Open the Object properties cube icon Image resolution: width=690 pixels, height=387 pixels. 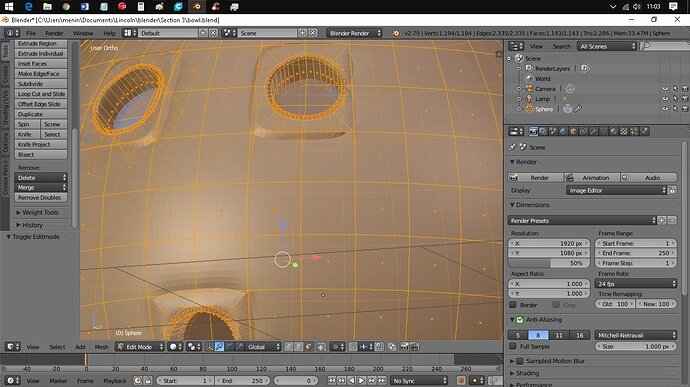point(573,131)
